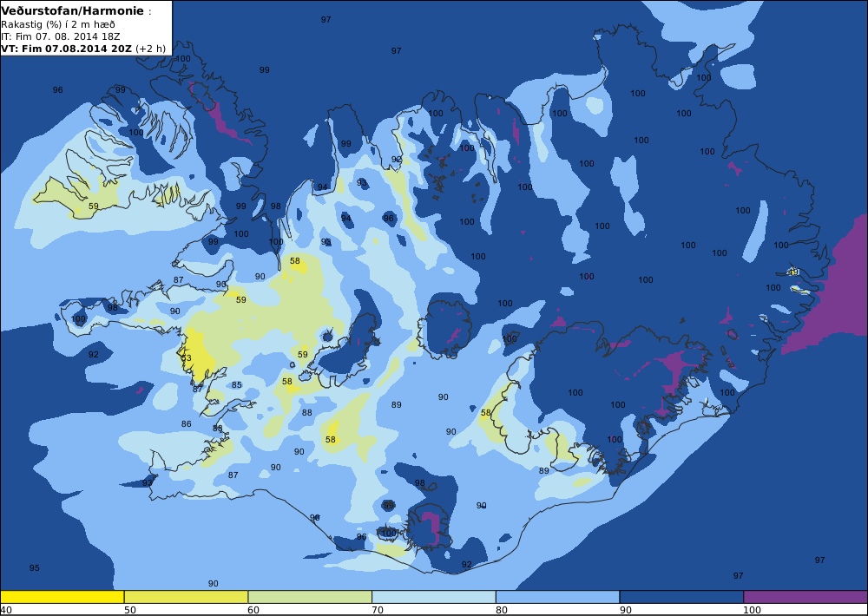Click the "95" humidity value over the ocean

pos(35,568)
